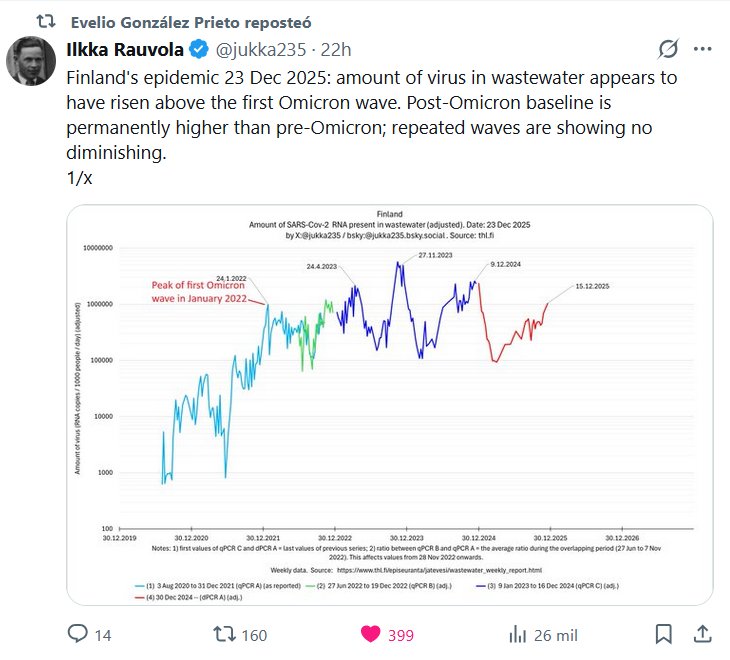730x660 pixels.
Task: Click the 160 reposts count
Action: click(x=254, y=634)
